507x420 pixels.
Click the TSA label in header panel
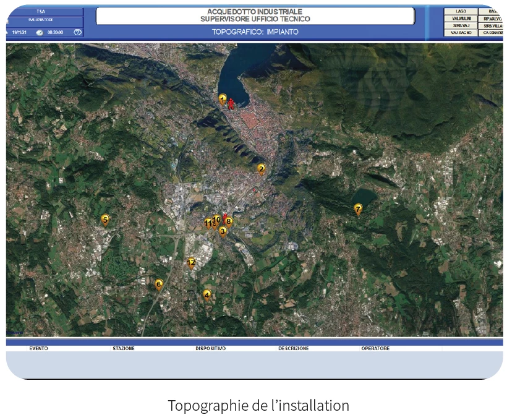click(x=41, y=11)
